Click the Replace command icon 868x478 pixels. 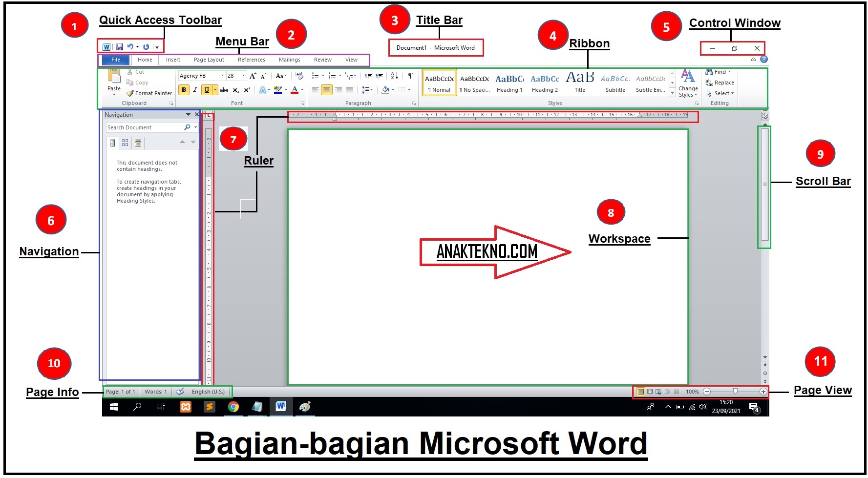coord(709,83)
